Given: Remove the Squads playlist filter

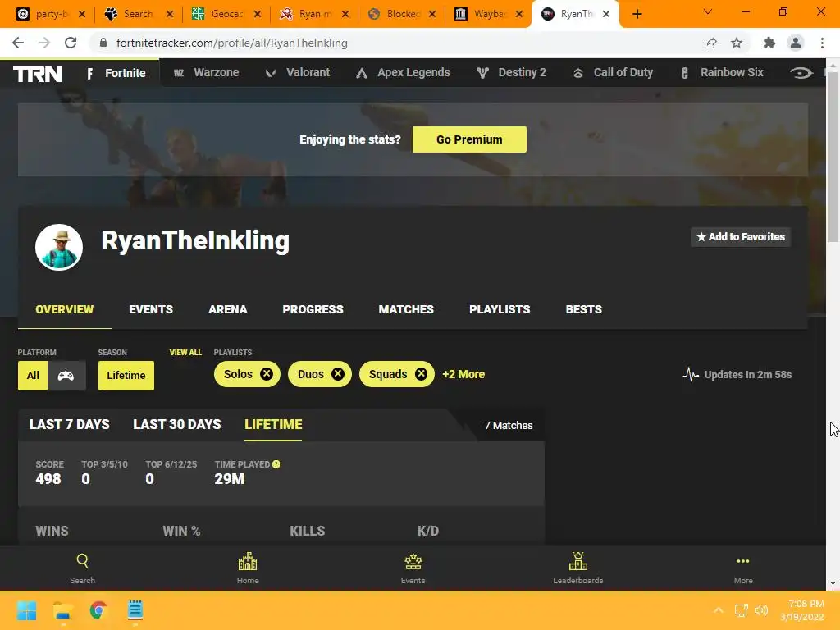Looking at the screenshot, I should (x=421, y=374).
